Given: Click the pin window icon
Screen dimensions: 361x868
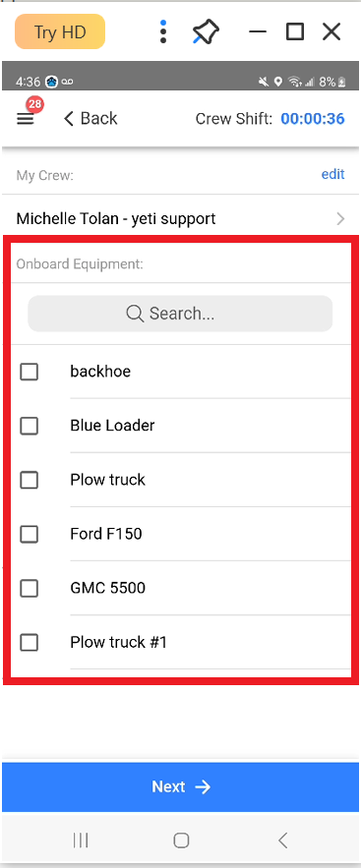Looking at the screenshot, I should [x=205, y=32].
